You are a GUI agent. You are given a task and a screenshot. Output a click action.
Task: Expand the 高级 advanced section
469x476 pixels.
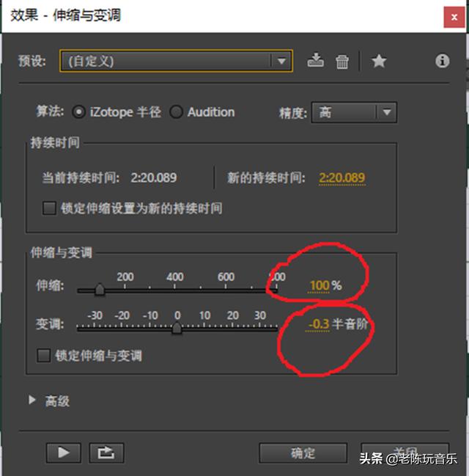click(x=32, y=400)
